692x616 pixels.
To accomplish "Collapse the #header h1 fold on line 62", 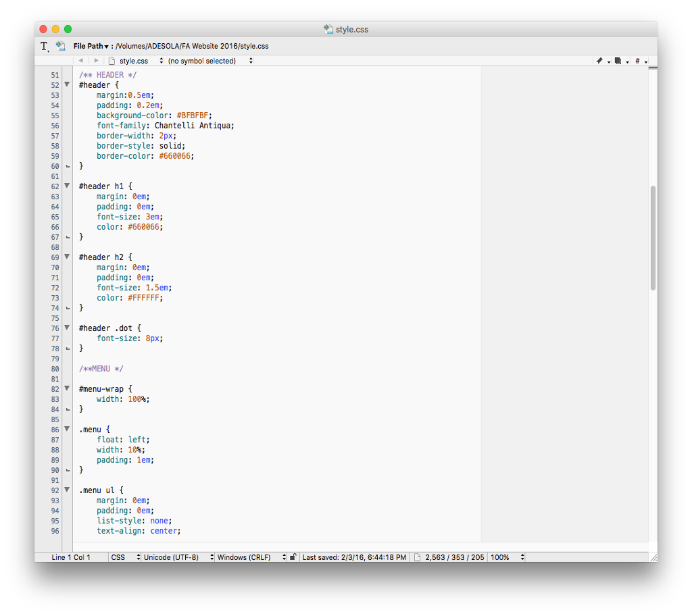I will (x=67, y=186).
